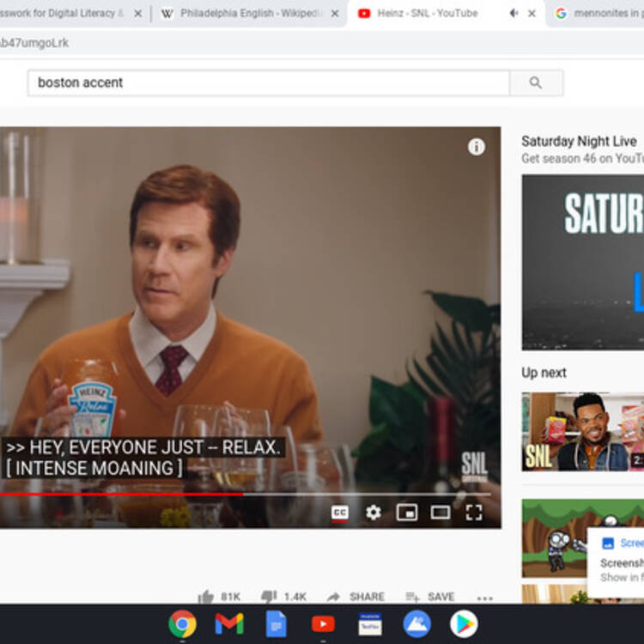
Task: Focus the 'boston accent' search field
Action: 269,83
